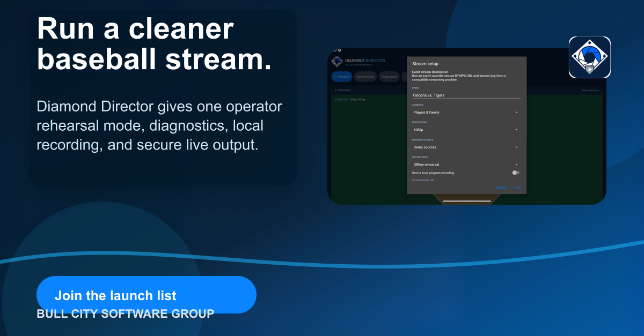Select the Diagnostics tab pill
This screenshot has width=644, height=336.
point(389,77)
